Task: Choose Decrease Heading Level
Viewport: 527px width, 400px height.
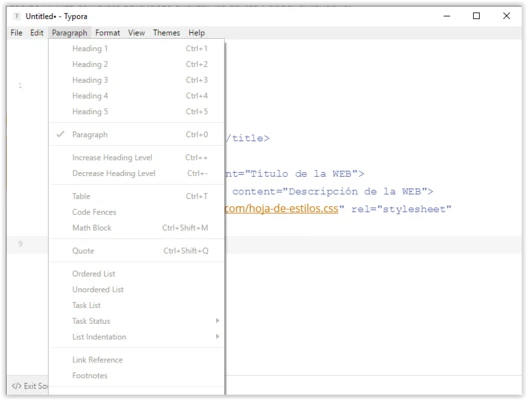Action: click(137, 173)
